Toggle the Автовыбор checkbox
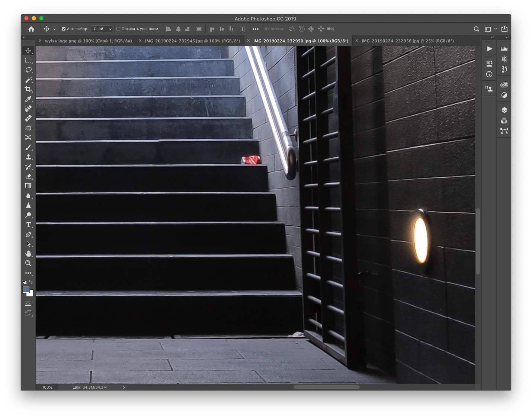 [64, 29]
